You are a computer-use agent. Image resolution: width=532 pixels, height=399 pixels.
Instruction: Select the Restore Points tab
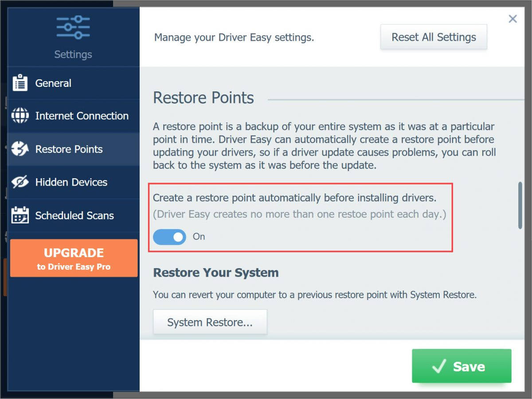[74, 149]
